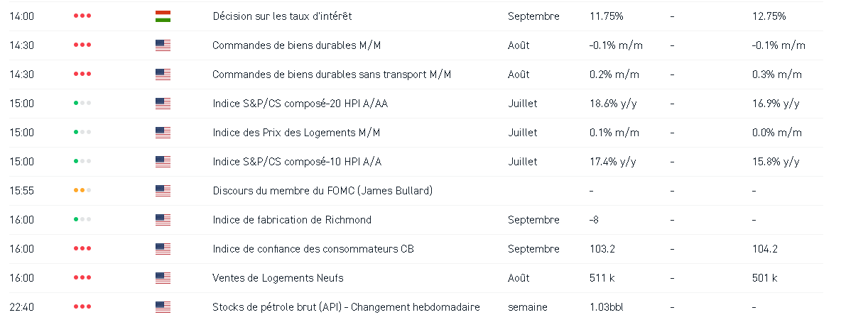868x332 pixels.
Task: Open Discours du membre du FOMC event
Action: [322, 191]
